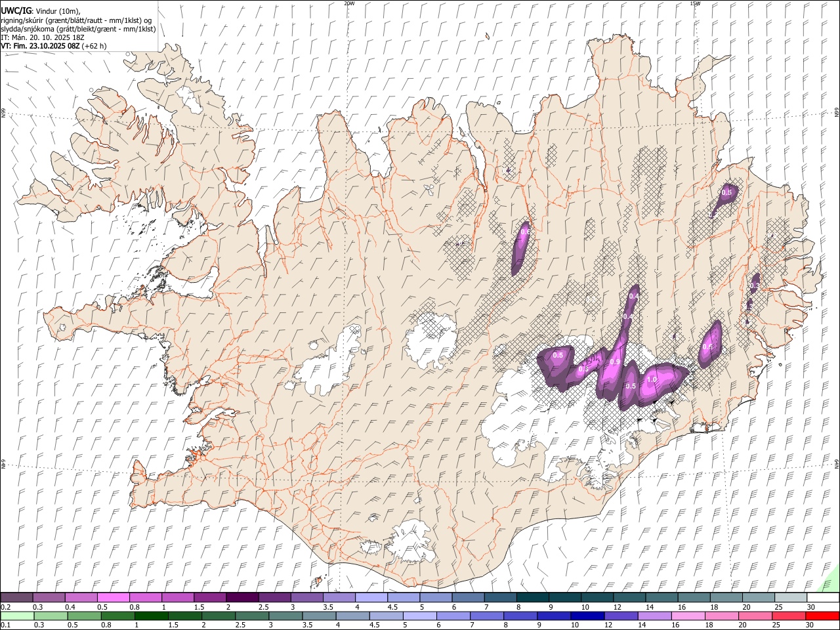Pick the 0.8 swatch in the upper legend row
The height and width of the screenshot is (630, 840).
tap(145, 598)
